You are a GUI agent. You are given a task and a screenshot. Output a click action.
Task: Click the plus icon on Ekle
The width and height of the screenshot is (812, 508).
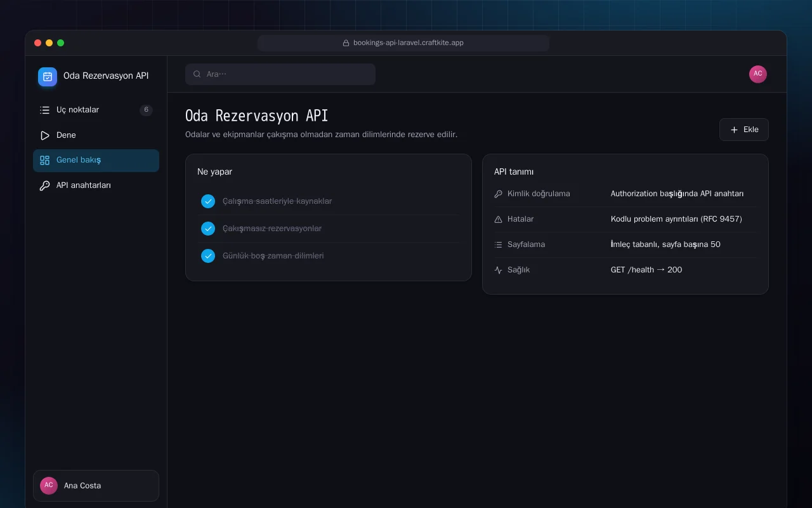(734, 130)
